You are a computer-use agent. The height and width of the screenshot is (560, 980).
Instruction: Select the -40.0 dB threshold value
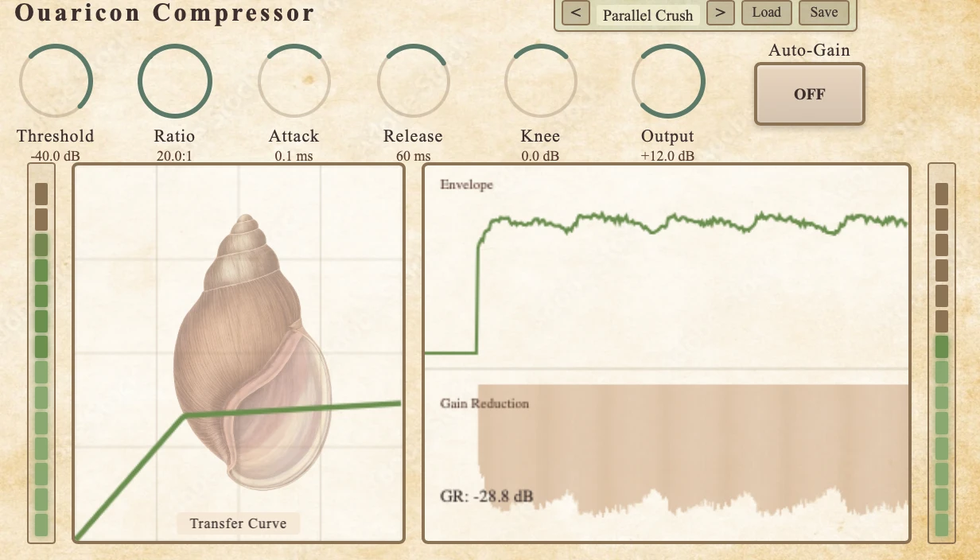(x=55, y=156)
